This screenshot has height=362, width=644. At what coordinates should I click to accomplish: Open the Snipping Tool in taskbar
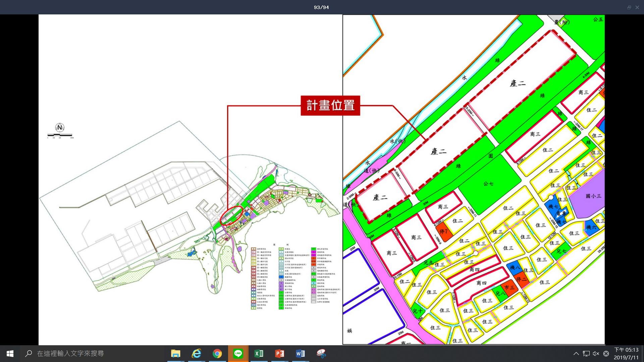click(x=321, y=354)
